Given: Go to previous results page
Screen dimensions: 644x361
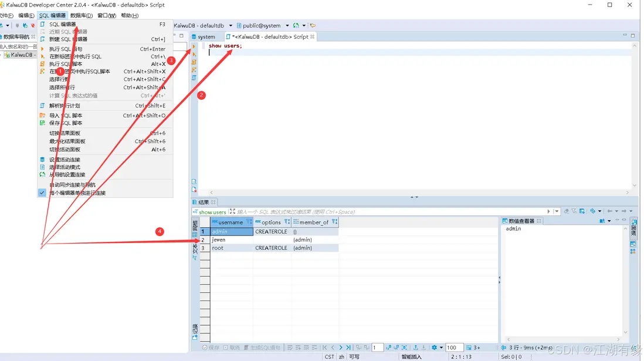Looking at the screenshot, I should tap(333, 347).
